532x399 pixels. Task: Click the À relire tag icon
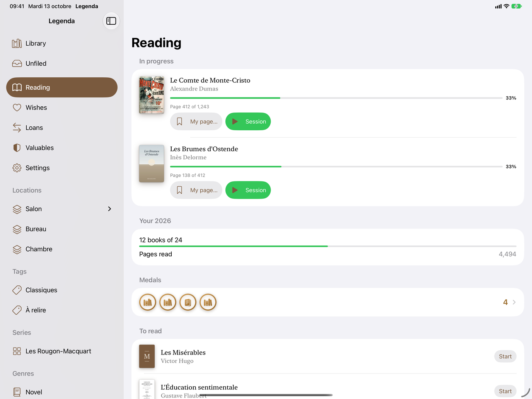click(17, 310)
